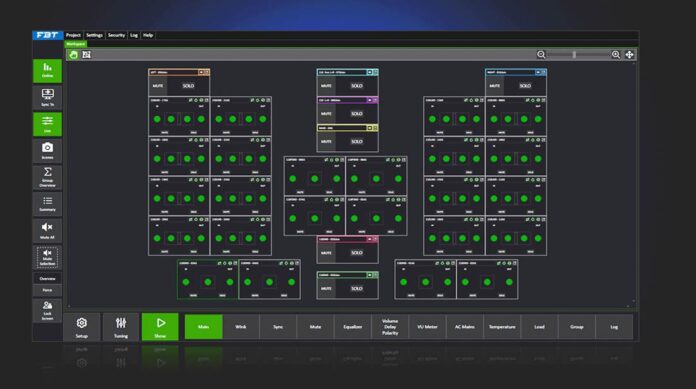Click the Mute Selection icon

click(47, 257)
